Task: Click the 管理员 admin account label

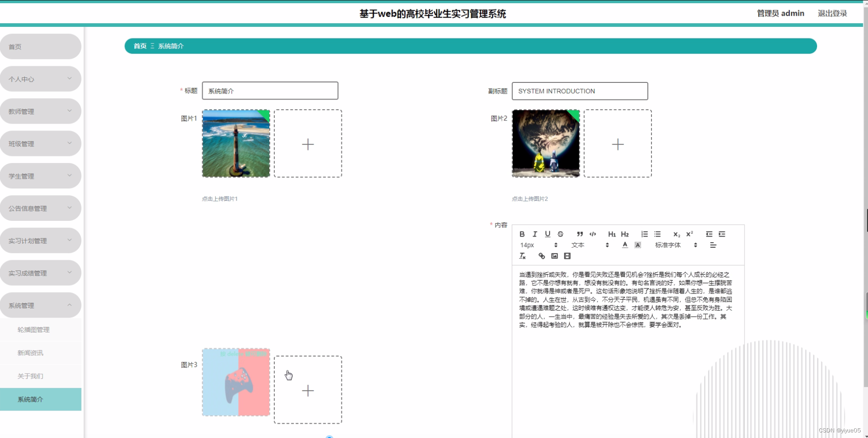Action: coord(781,13)
